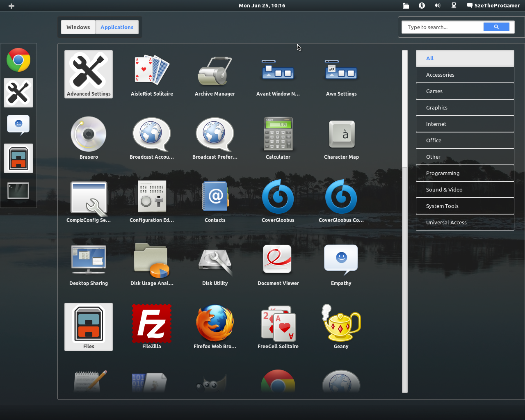Launch Brasero disc burner
Image resolution: width=525 pixels, height=420 pixels.
(89, 137)
